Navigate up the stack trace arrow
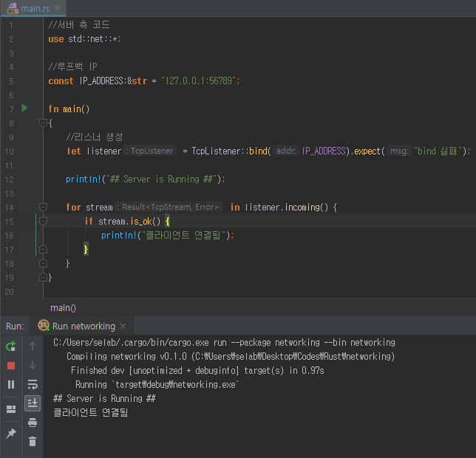 pyautogui.click(x=33, y=346)
